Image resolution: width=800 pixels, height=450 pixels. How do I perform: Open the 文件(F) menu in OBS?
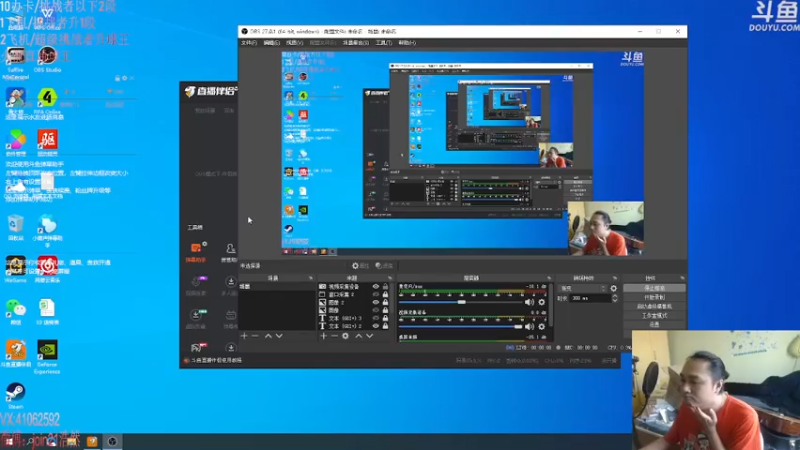(x=249, y=43)
